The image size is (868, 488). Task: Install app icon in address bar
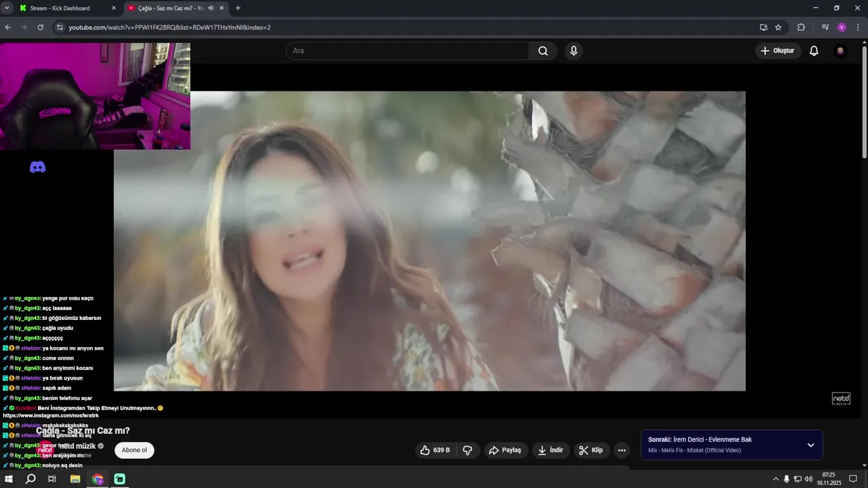click(x=764, y=27)
